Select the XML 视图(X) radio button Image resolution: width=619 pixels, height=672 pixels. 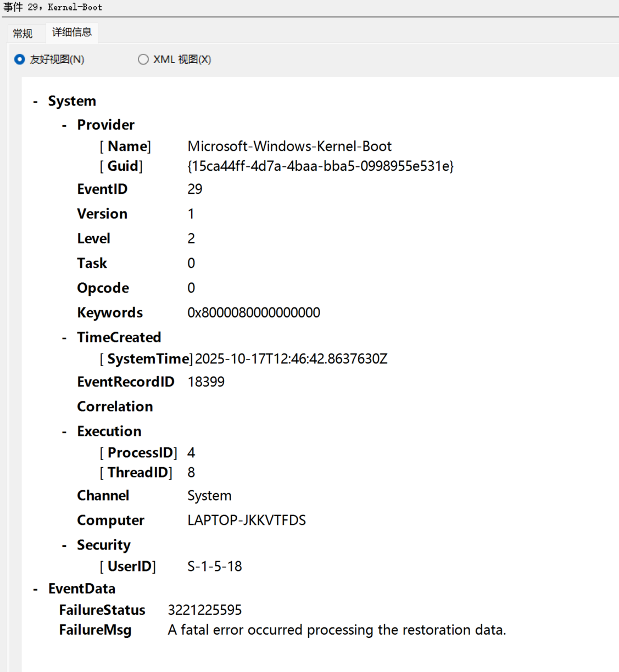pos(143,59)
